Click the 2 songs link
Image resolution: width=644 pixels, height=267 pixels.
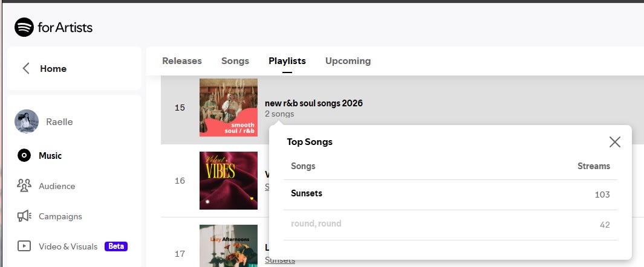[x=279, y=114]
